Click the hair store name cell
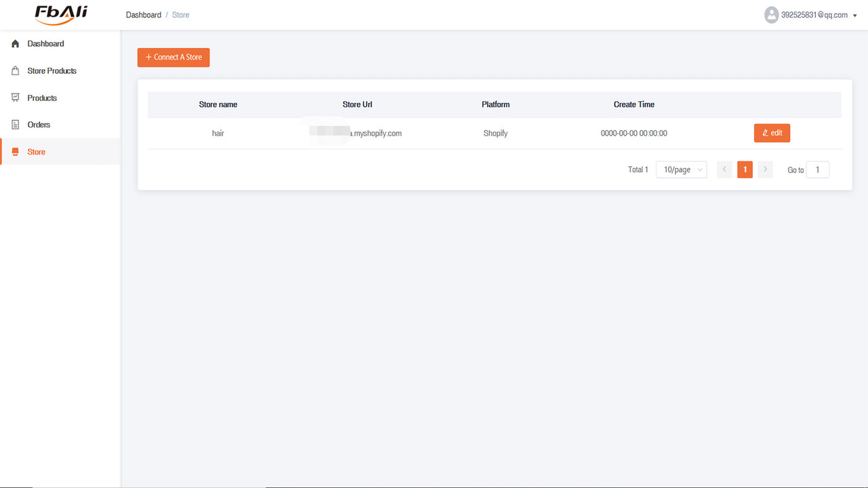This screenshot has height=488, width=868. [218, 134]
